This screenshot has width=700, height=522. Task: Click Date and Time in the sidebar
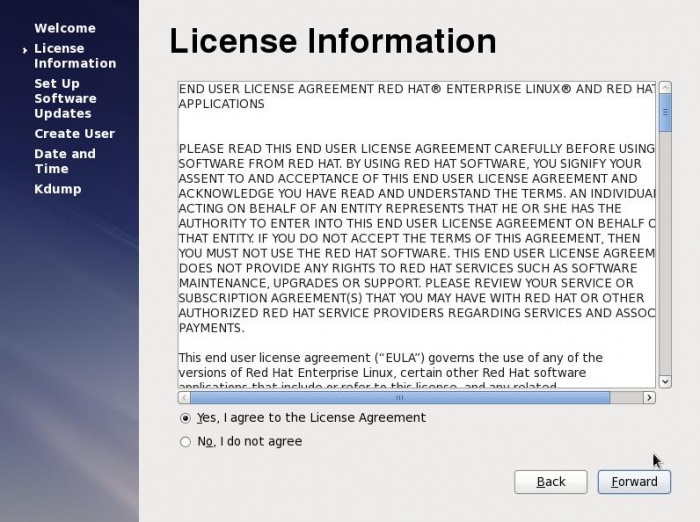point(65,161)
